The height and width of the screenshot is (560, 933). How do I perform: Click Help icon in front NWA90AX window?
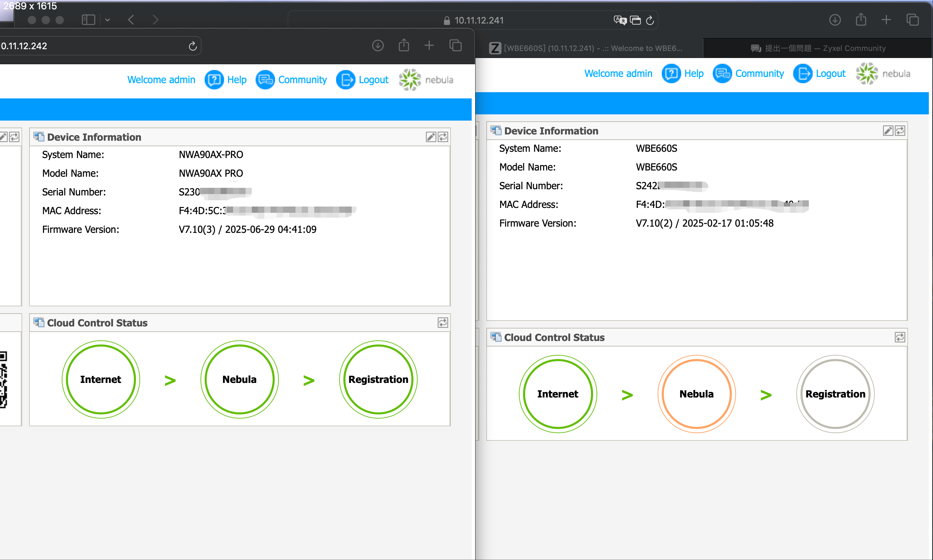(214, 80)
